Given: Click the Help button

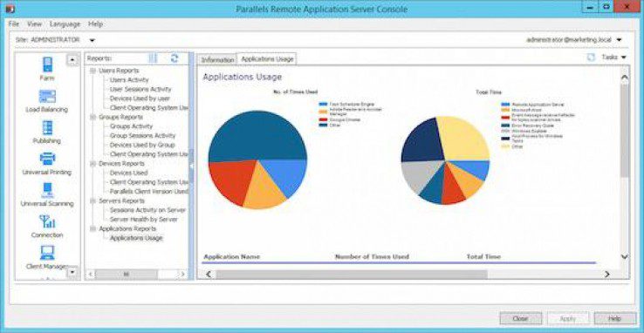Looking at the screenshot, I should 614,318.
